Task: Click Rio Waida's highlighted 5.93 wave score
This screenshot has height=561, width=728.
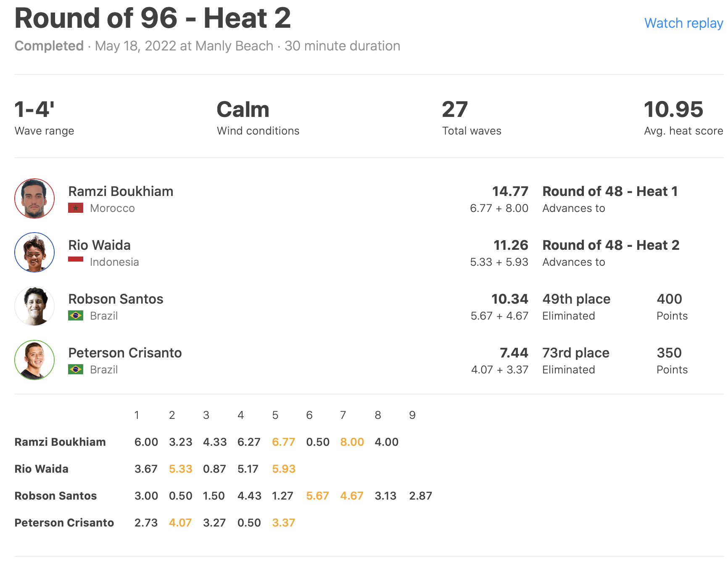Action: pos(284,469)
